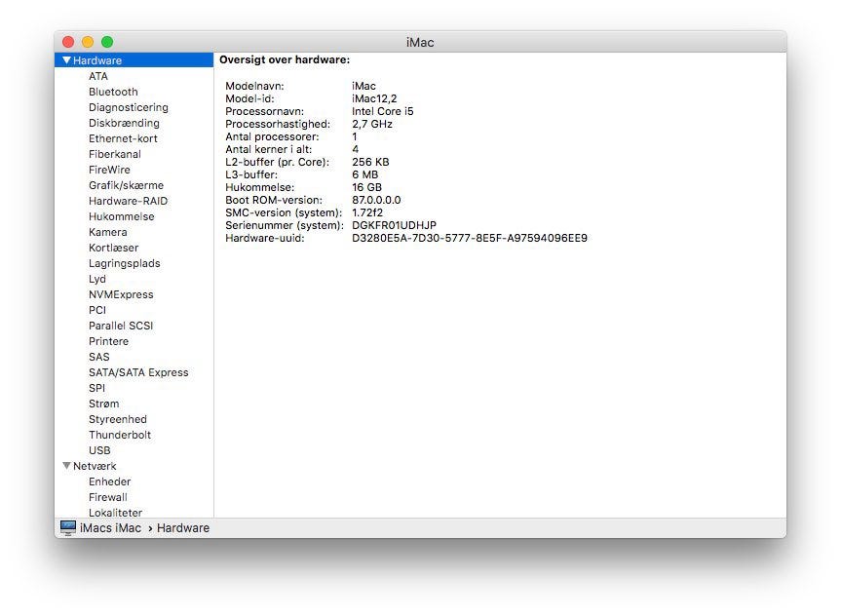Select ATA in the sidebar
This screenshot has height=616, width=841.
98,76
